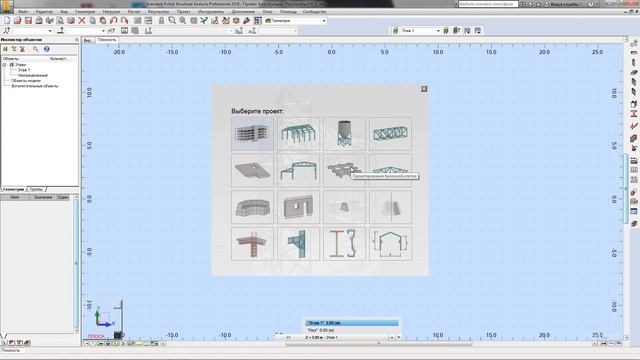Click inspector magnifier search icon
Image resolution: width=640 pixels, height=360 pixels.
36,49
